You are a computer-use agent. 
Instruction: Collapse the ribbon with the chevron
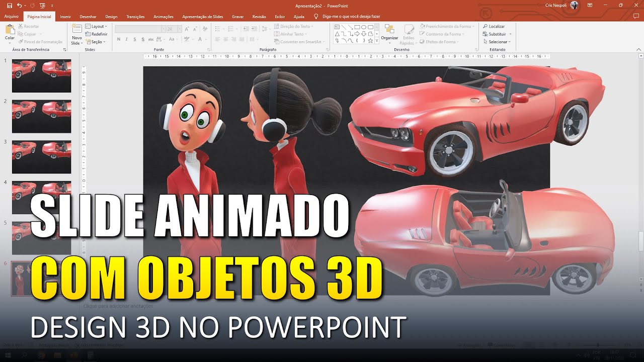click(x=639, y=50)
